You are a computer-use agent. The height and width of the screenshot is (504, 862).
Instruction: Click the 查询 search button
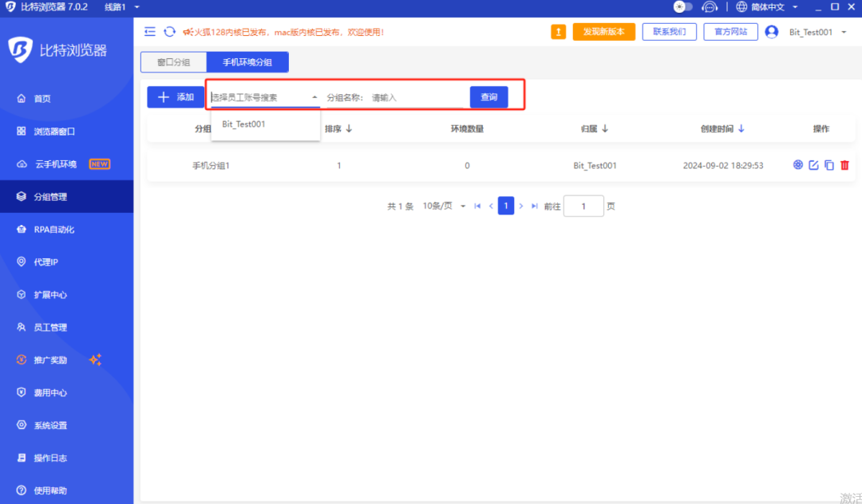488,96
